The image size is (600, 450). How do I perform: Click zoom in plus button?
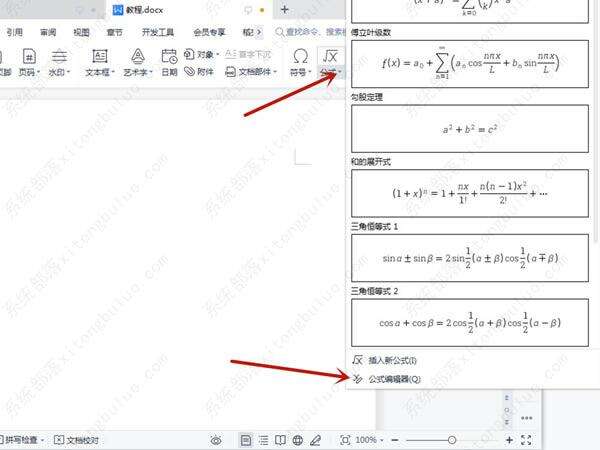[509, 440]
